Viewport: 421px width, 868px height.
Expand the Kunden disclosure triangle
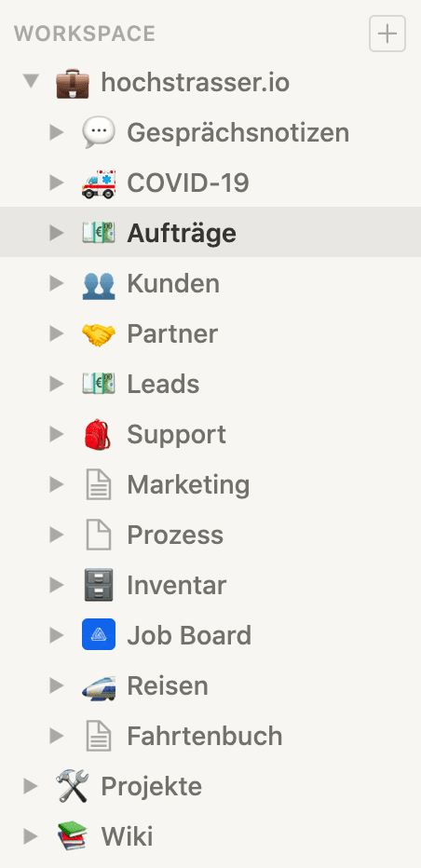(x=57, y=283)
